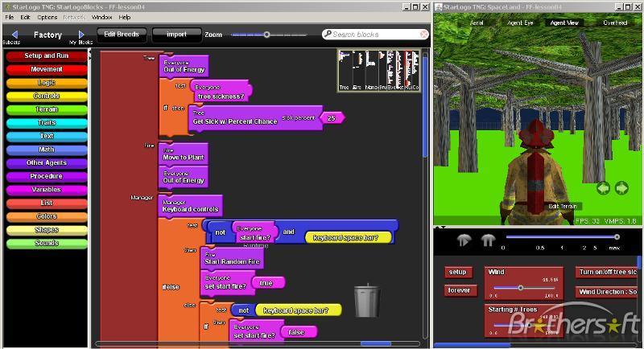Click the canvas horizontal scrollbar thumb
This screenshot has width=644, height=349.
coord(376,343)
